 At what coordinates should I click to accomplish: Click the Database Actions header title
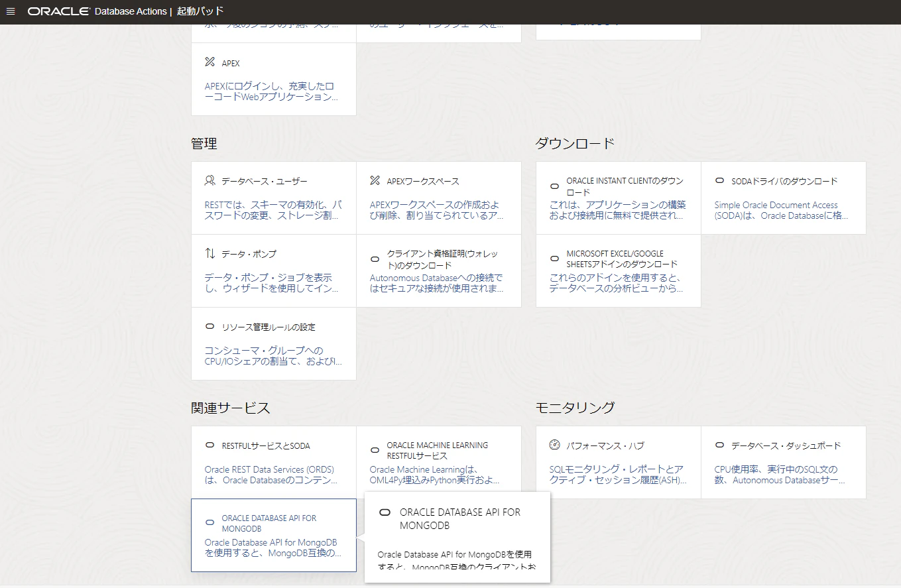tap(131, 12)
